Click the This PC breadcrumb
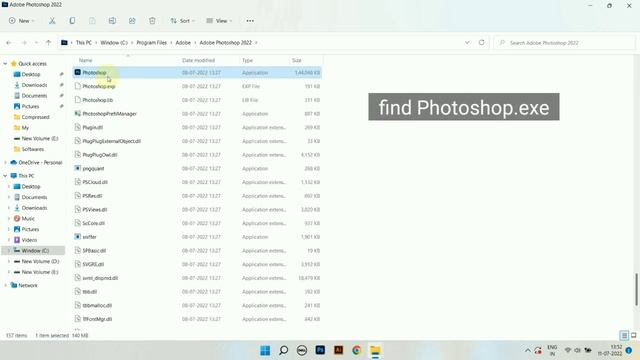 click(x=84, y=42)
